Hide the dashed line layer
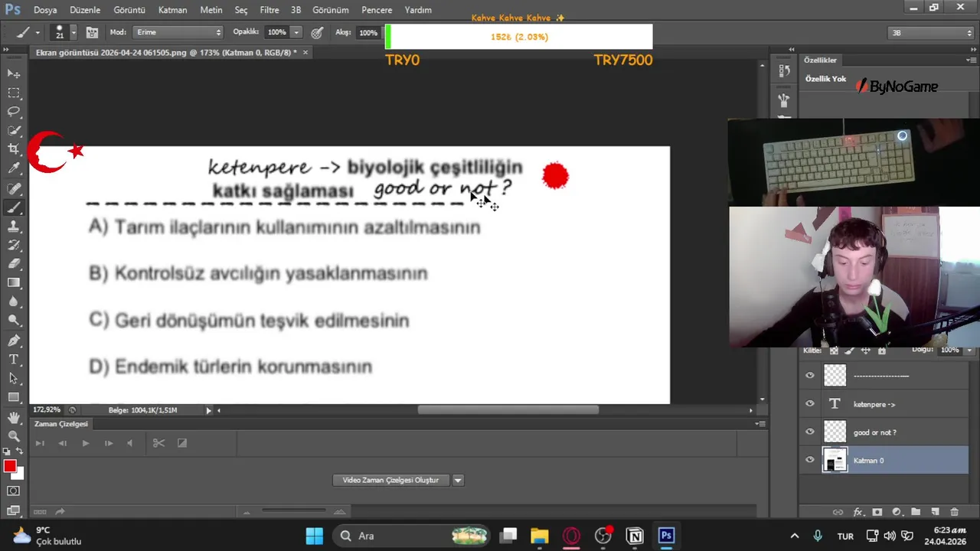 (x=810, y=376)
